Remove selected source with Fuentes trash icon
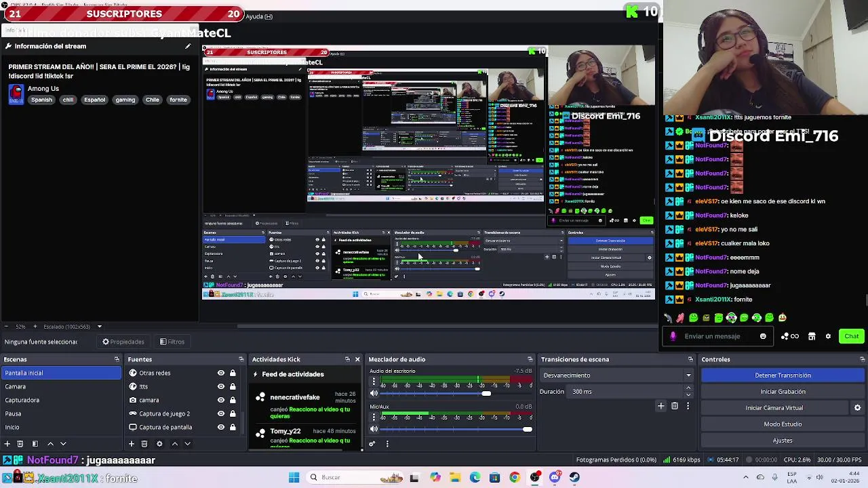 pos(144,444)
